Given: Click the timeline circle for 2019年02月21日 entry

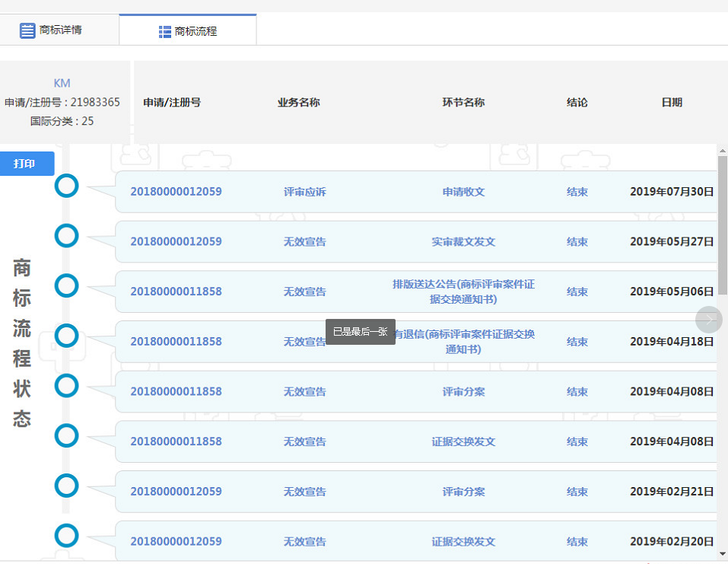Looking at the screenshot, I should point(67,486).
